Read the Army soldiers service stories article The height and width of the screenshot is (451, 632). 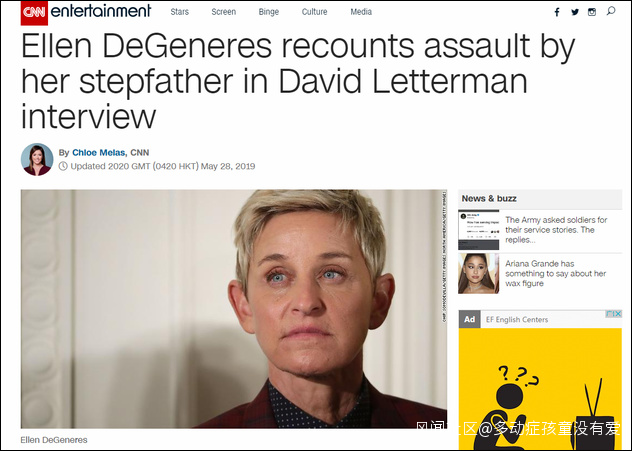point(556,230)
